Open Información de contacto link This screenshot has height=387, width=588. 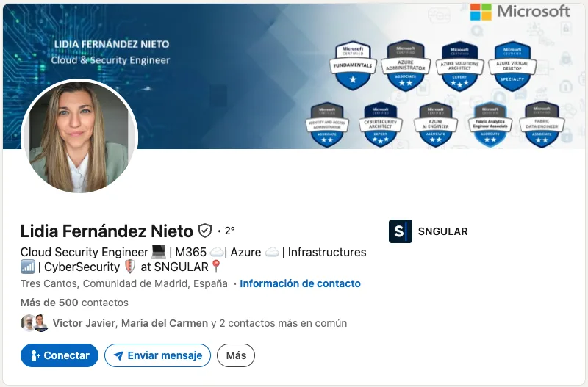click(x=300, y=283)
